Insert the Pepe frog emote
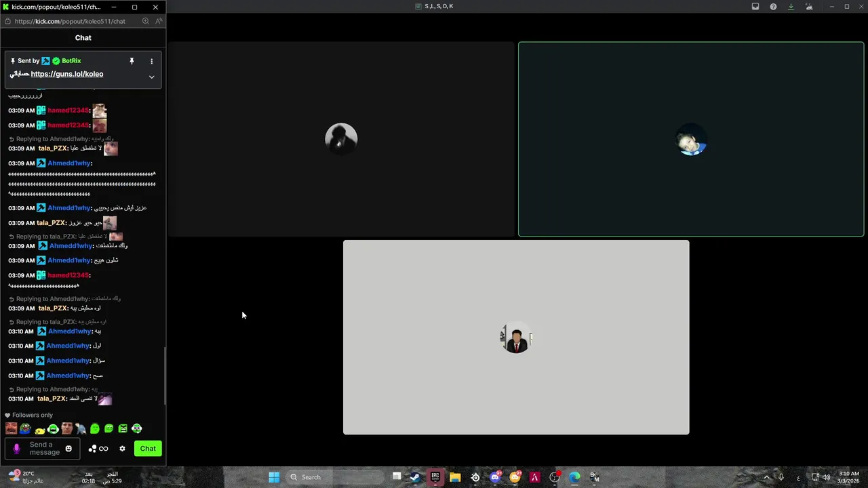The height and width of the screenshot is (488, 868). click(x=25, y=428)
